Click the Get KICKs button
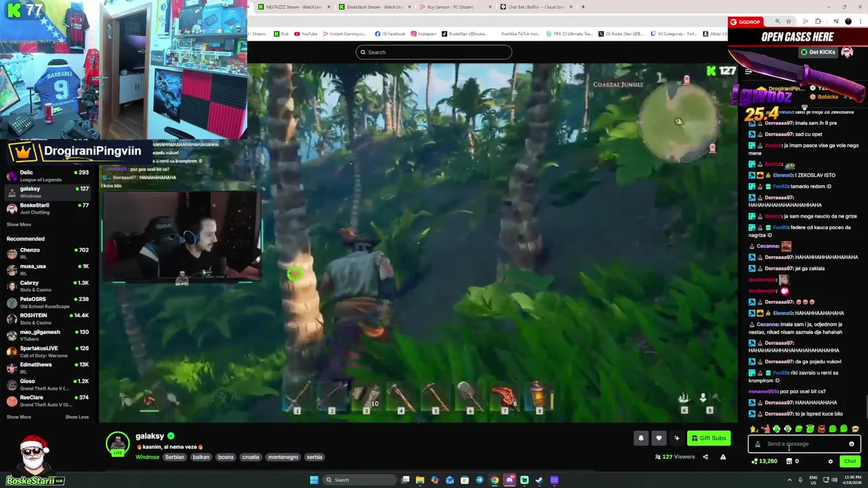The height and width of the screenshot is (488, 868). tap(818, 52)
